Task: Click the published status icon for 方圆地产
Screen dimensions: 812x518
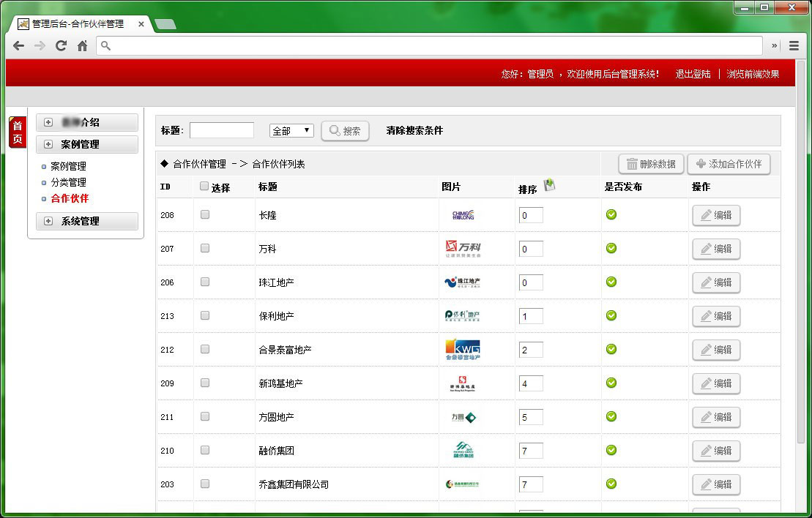Action: pos(611,416)
